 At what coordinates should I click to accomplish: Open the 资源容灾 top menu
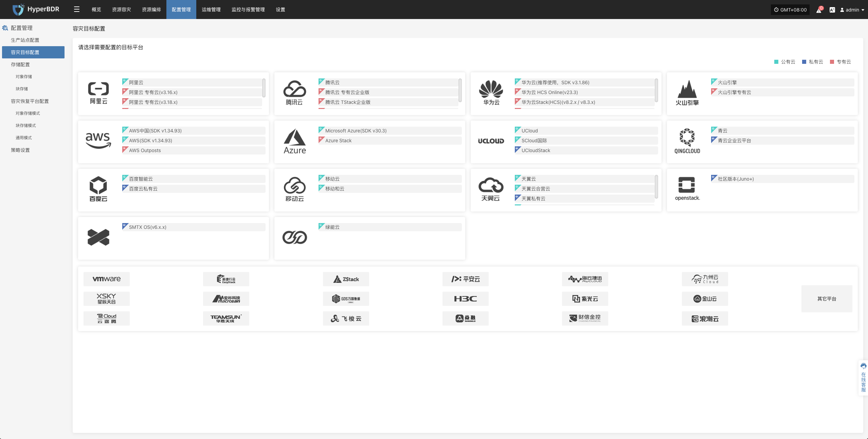[x=122, y=10]
